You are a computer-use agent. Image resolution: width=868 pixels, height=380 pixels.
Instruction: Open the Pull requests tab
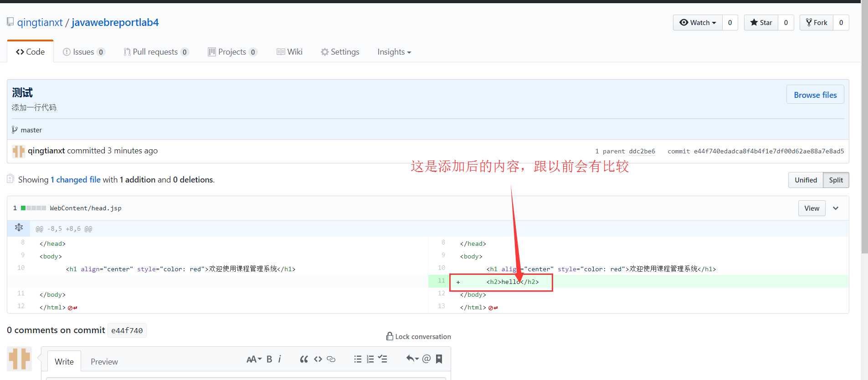(156, 52)
